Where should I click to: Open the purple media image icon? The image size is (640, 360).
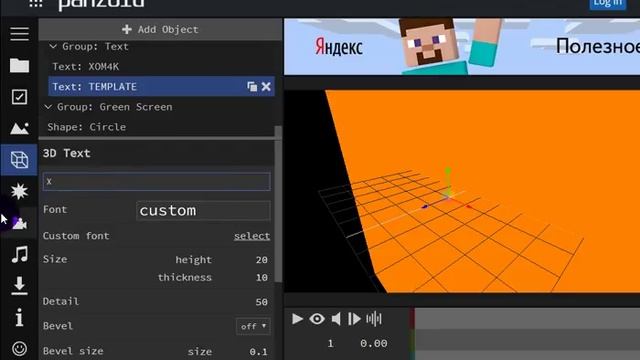coord(19,223)
